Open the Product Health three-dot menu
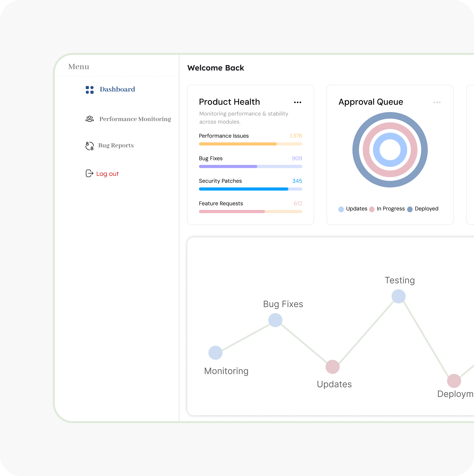This screenshot has width=474, height=476. (x=297, y=102)
